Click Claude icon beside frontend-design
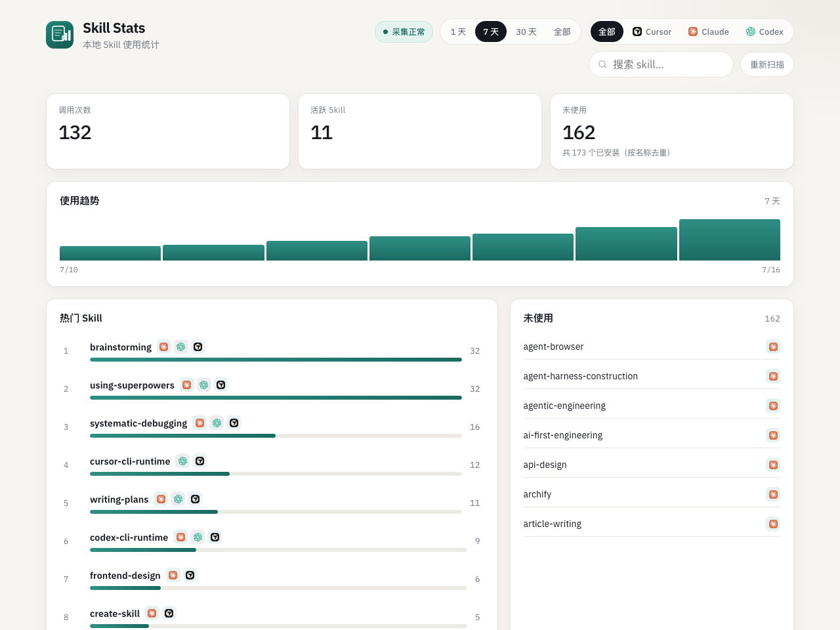Viewport: 840px width, 630px height. (x=173, y=575)
